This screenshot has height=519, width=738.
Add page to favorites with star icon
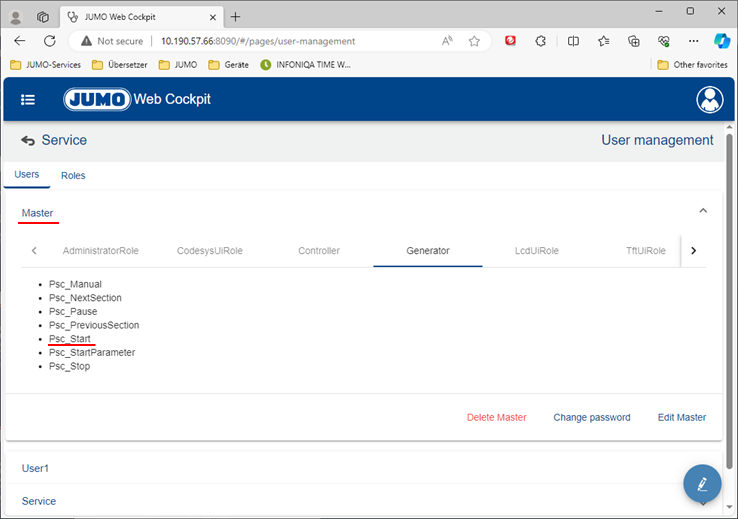pyautogui.click(x=474, y=41)
